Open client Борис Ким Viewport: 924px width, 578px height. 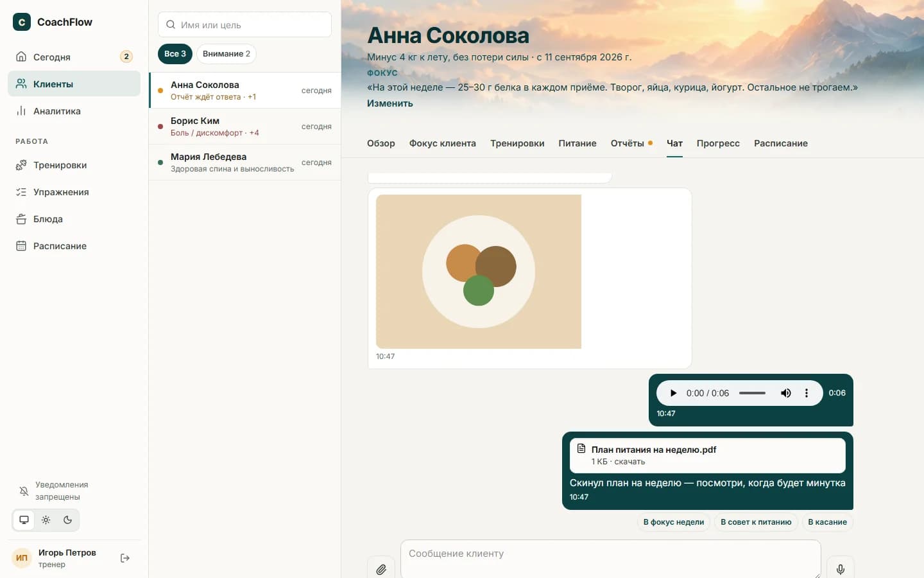(x=245, y=127)
